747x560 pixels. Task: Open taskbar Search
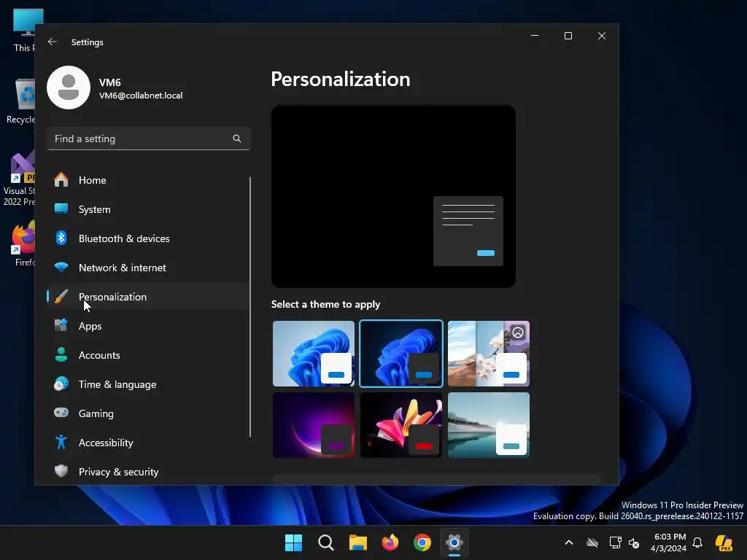tap(326, 542)
